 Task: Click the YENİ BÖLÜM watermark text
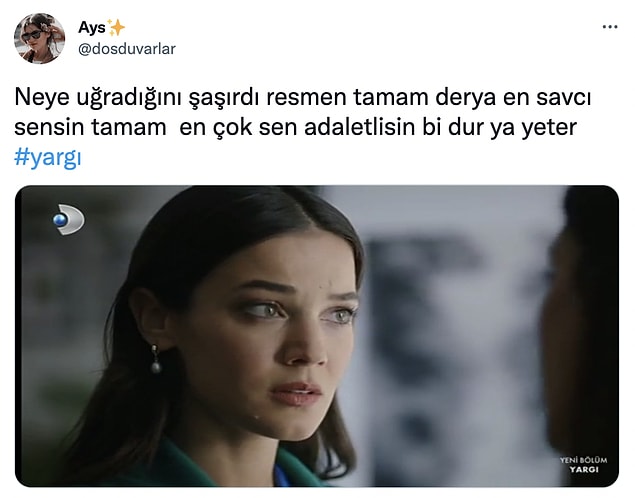tap(583, 460)
